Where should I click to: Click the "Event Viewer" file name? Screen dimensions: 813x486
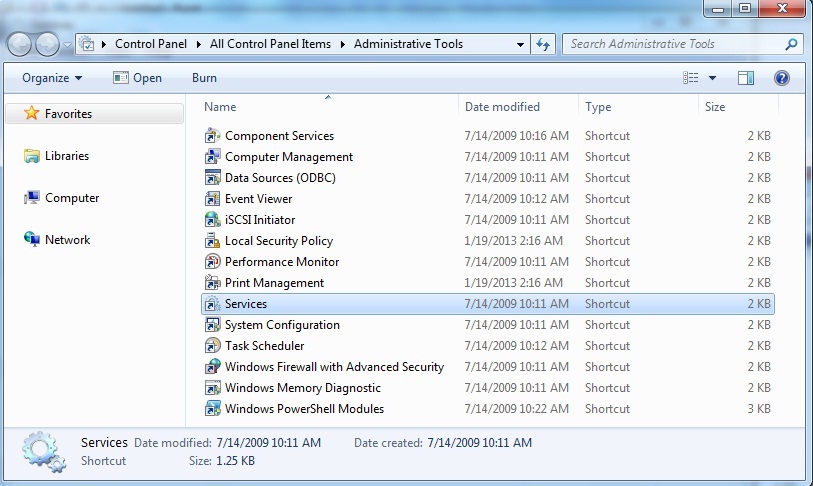(258, 199)
